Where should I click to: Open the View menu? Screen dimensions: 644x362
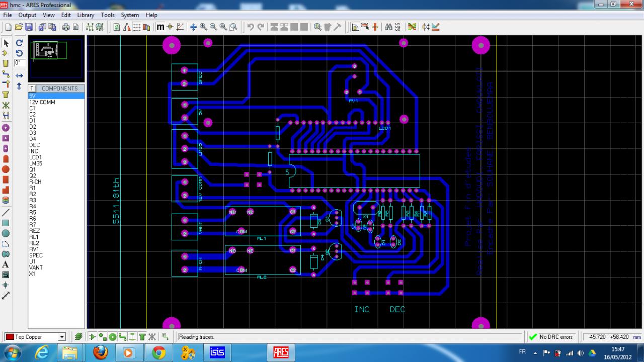point(49,15)
